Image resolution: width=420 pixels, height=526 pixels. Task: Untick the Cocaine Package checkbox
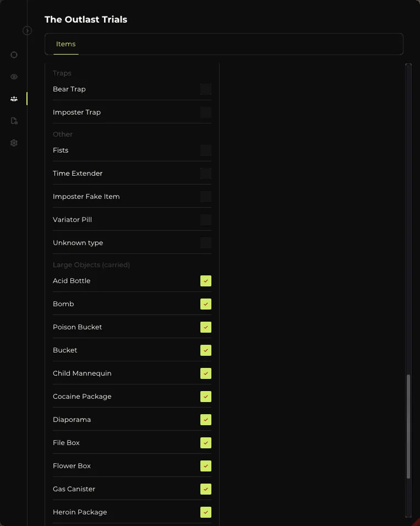coord(206,397)
